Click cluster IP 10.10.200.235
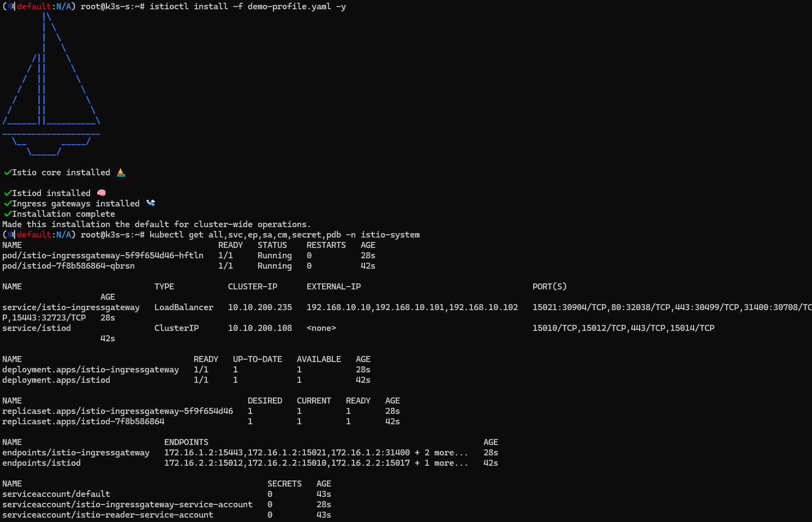 point(260,307)
